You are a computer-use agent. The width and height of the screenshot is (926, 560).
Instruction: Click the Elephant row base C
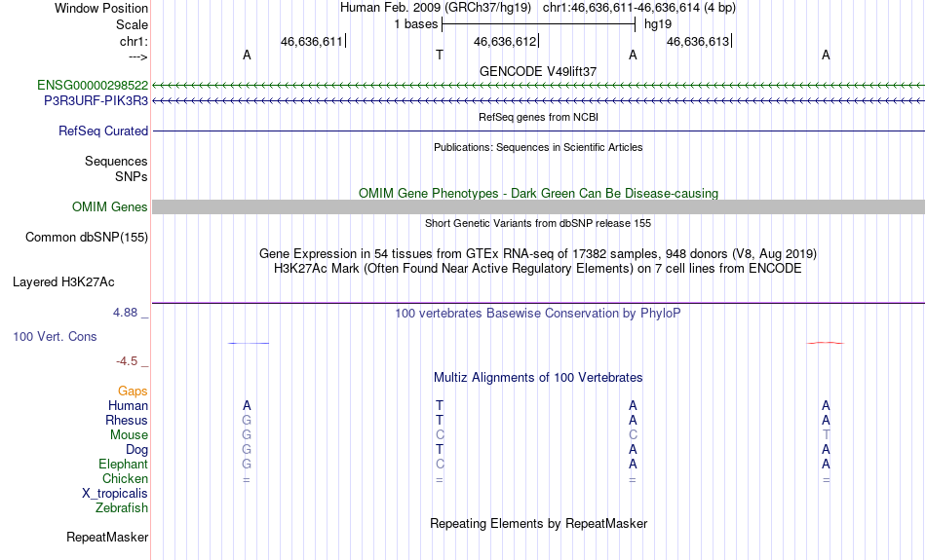coord(440,464)
